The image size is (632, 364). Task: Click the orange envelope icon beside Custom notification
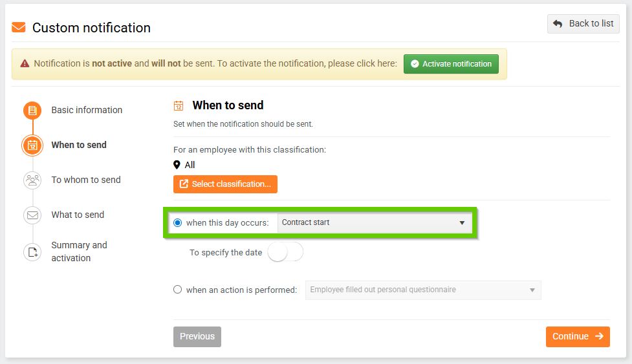pyautogui.click(x=19, y=28)
